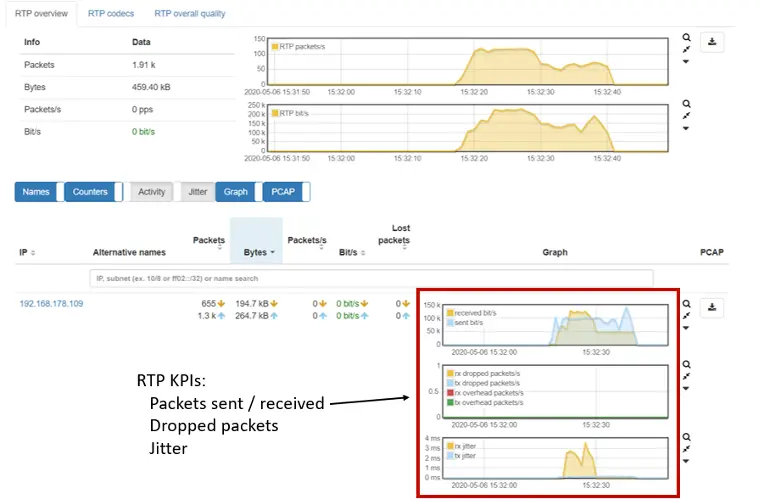The image size is (762, 502).
Task: Click tx overhead packets/s legend entry
Action: [485, 403]
